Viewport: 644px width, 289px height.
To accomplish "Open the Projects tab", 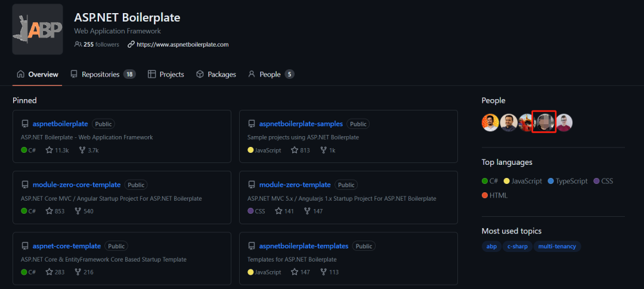I will coord(166,75).
